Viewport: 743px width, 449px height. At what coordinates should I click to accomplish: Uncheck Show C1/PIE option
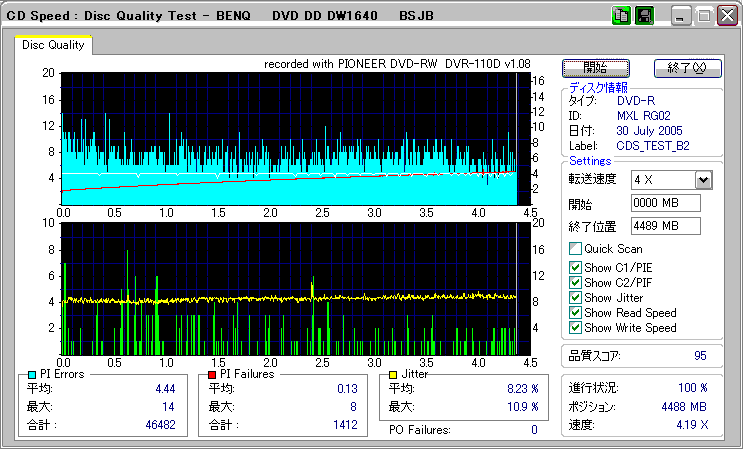point(575,267)
